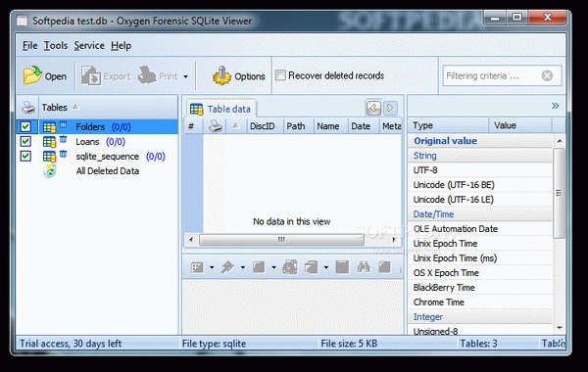Click the sort triangle column icon in grid
Screen dimensions: 588x372
(x=235, y=126)
